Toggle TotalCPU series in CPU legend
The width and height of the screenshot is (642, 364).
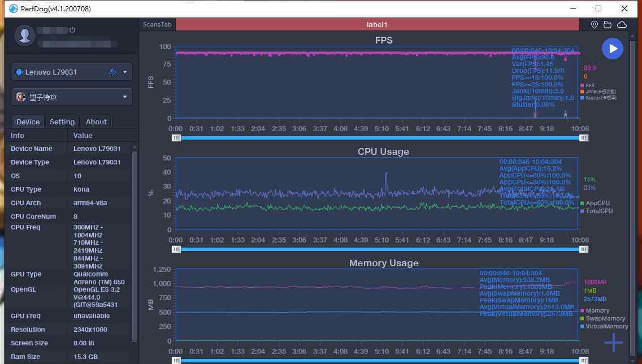pos(598,211)
